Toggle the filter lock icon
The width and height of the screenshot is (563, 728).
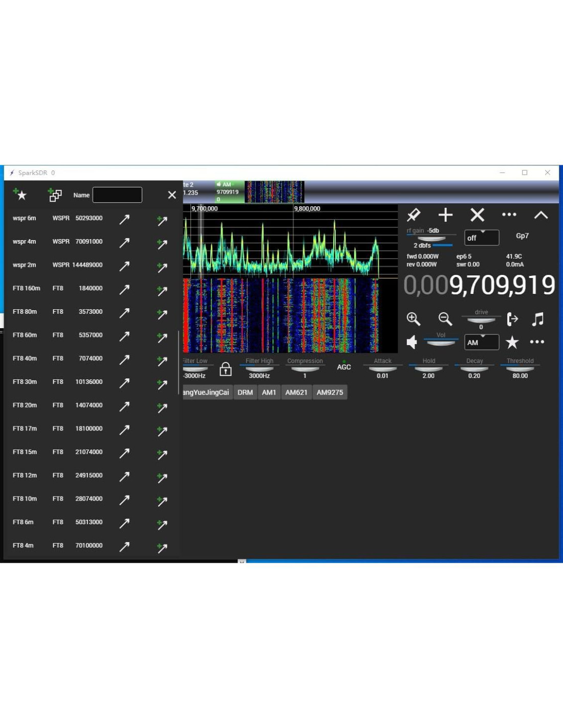(x=225, y=369)
